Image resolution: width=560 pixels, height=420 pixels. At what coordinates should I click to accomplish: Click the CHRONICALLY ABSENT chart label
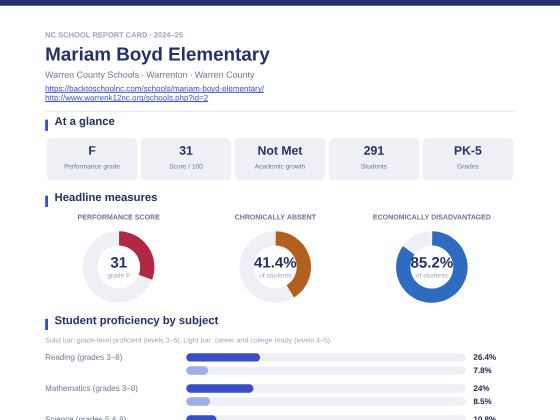click(275, 217)
